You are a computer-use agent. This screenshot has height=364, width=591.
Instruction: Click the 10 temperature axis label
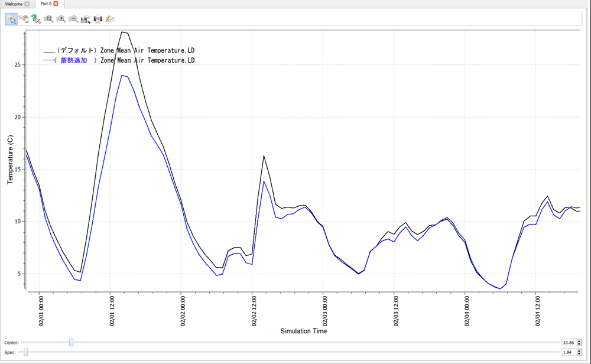(x=18, y=222)
